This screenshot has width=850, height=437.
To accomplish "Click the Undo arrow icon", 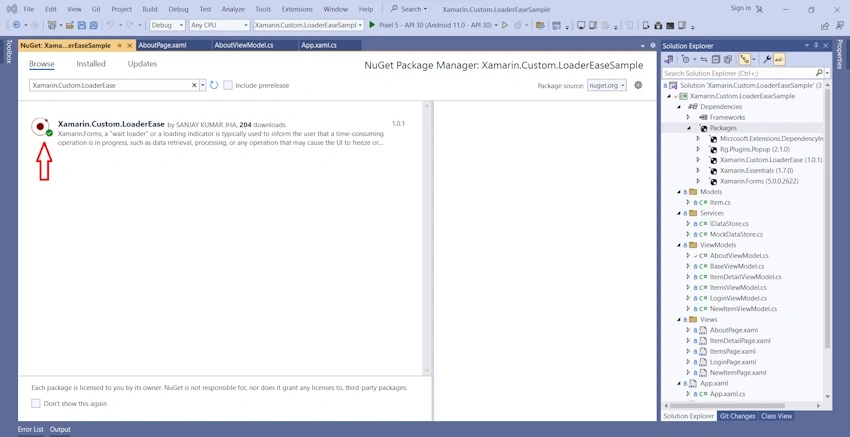I will 110,25.
